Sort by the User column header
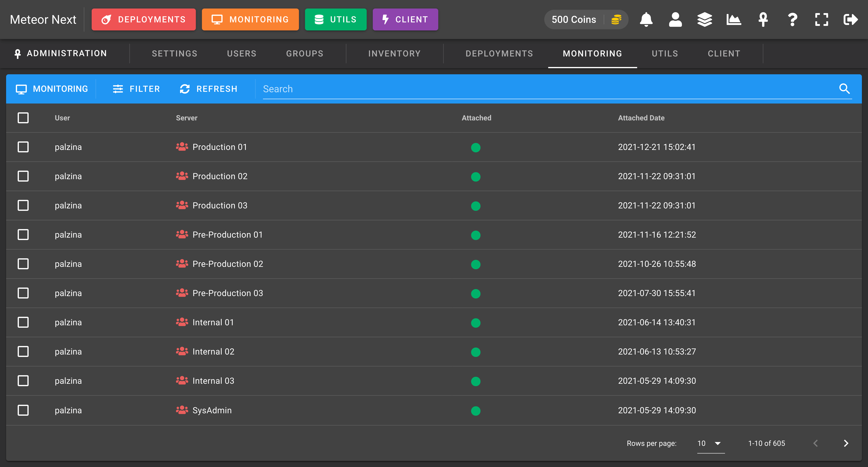This screenshot has height=467, width=868. (62, 118)
